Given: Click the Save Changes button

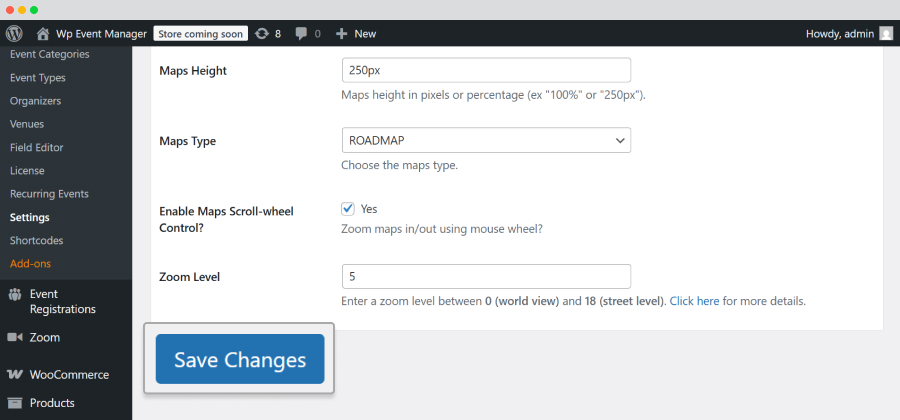Looking at the screenshot, I should [x=240, y=359].
